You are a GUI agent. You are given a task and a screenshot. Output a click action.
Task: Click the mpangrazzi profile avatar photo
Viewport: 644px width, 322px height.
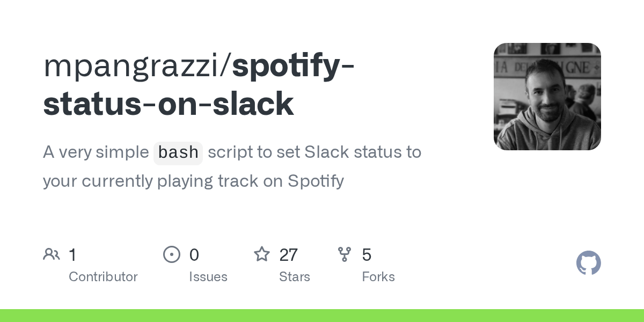click(x=547, y=97)
